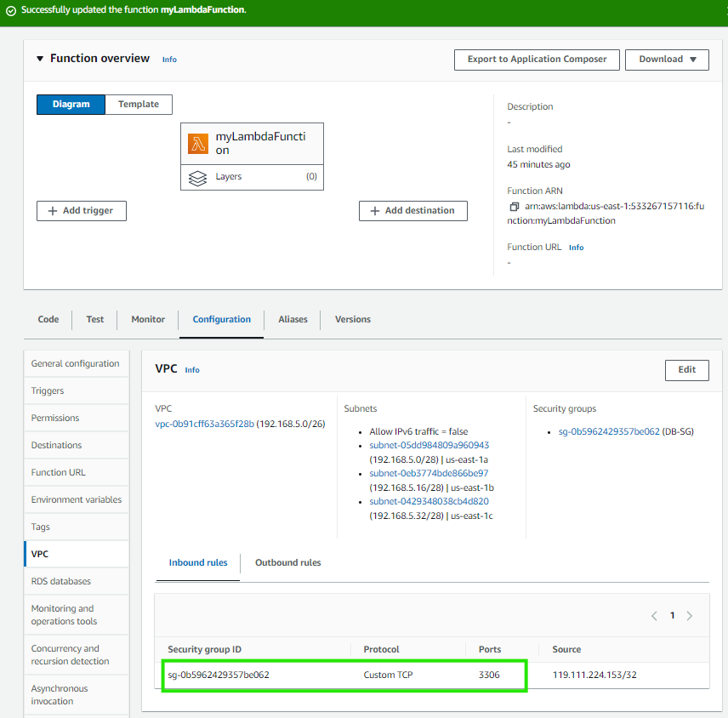The width and height of the screenshot is (728, 718).
Task: Collapse the Function overview section
Action: tap(40, 58)
